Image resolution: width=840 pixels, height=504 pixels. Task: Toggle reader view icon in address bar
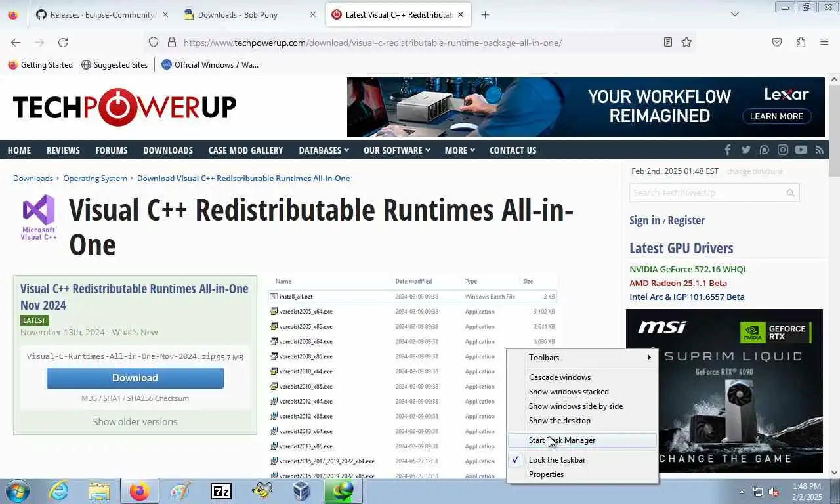[667, 42]
